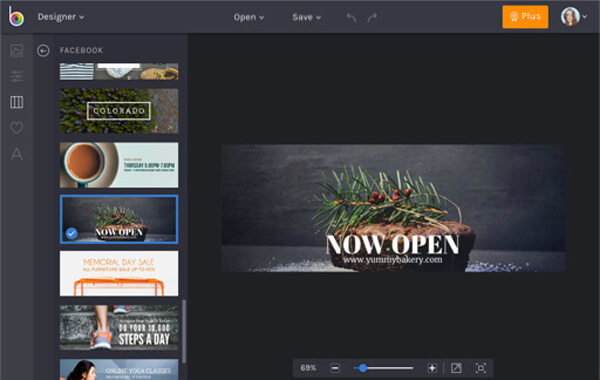Open the Image Manager sidebar icon

click(x=16, y=51)
